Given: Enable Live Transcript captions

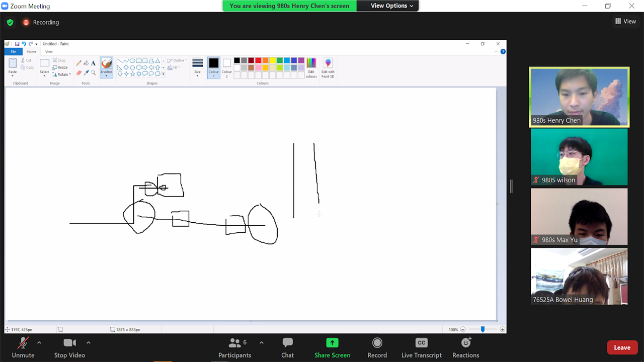Looking at the screenshot, I should coord(421,343).
